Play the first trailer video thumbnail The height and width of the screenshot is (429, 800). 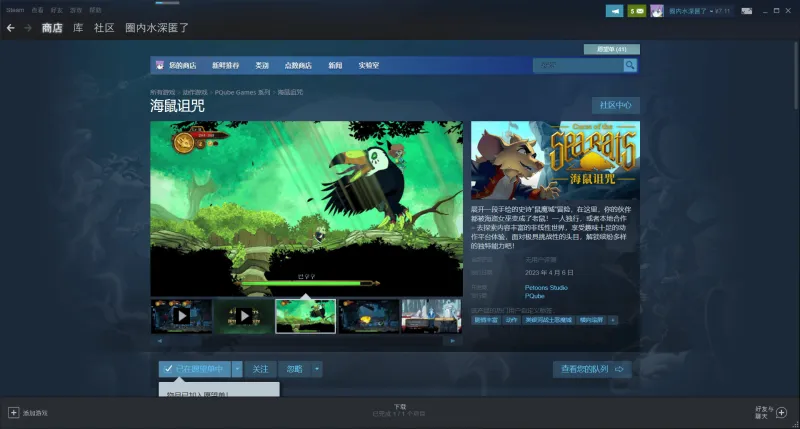[182, 316]
